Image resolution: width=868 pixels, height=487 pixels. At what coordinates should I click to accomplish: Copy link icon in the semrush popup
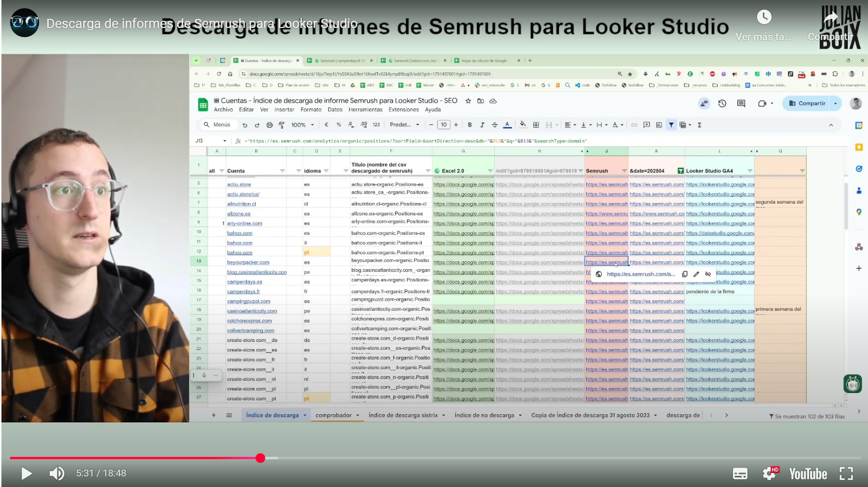point(685,274)
